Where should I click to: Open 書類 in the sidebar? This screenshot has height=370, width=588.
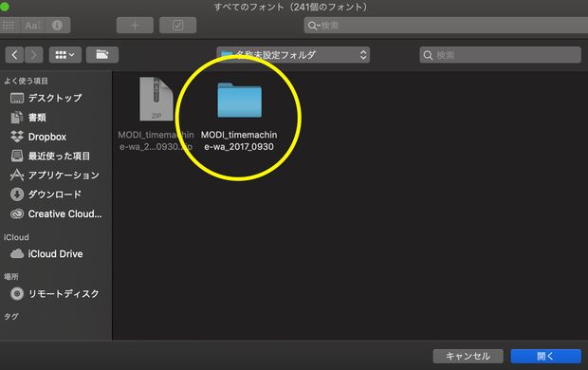(x=28, y=118)
